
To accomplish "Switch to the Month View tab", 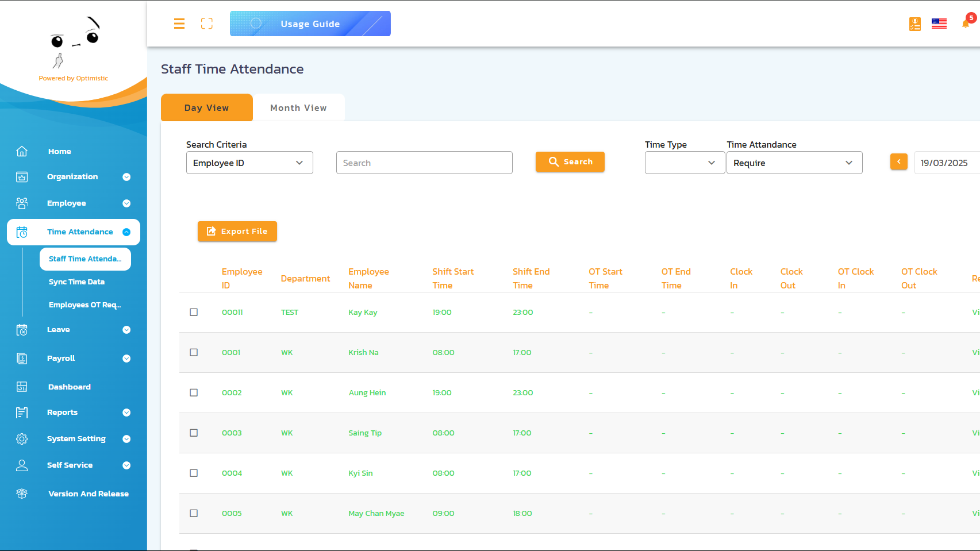I will 298,108.
